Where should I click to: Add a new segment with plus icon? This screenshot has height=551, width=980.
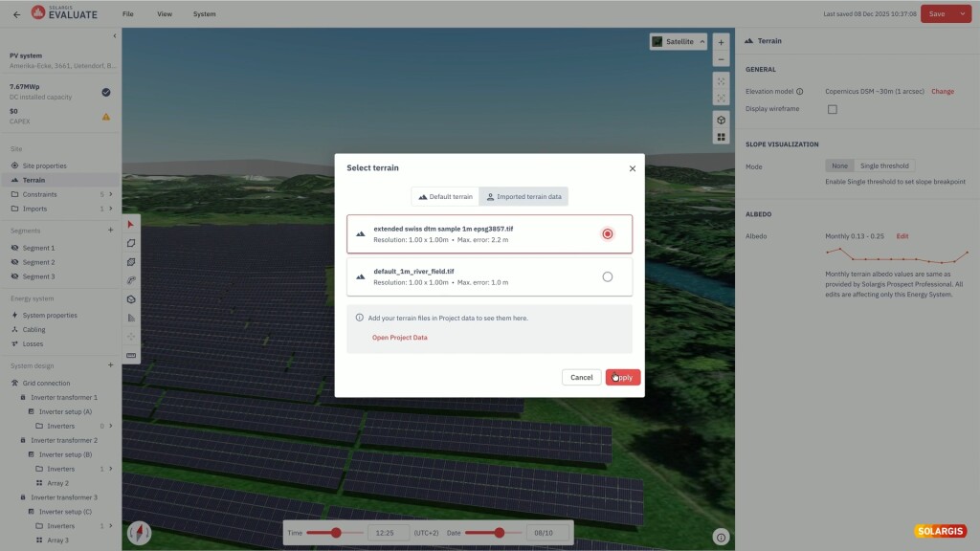pyautogui.click(x=110, y=231)
